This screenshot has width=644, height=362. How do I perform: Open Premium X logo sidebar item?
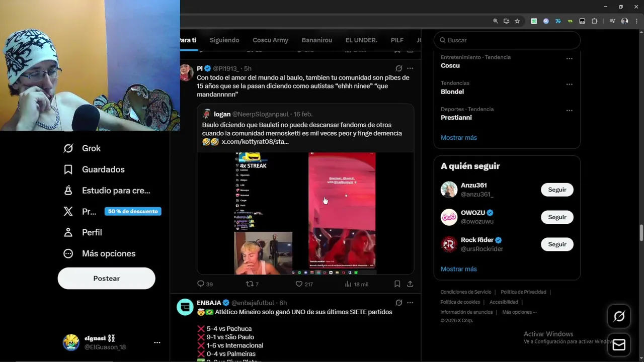pyautogui.click(x=68, y=212)
